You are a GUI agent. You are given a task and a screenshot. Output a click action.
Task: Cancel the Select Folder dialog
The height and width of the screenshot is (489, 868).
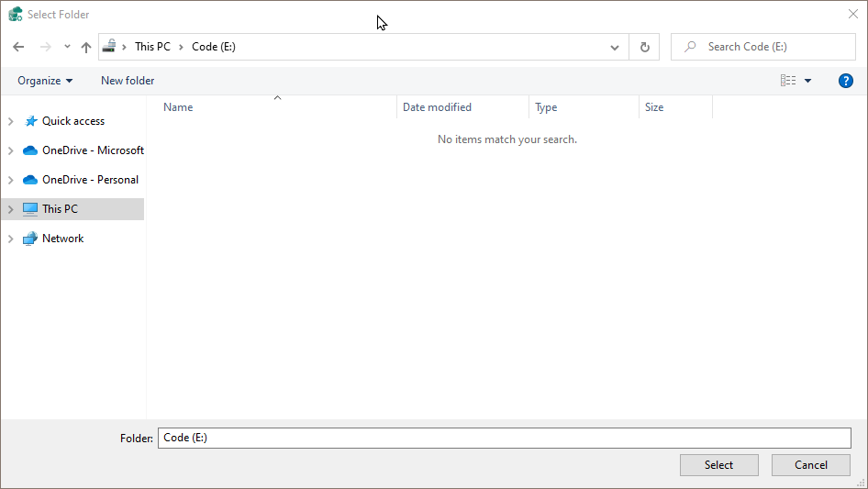pos(811,465)
